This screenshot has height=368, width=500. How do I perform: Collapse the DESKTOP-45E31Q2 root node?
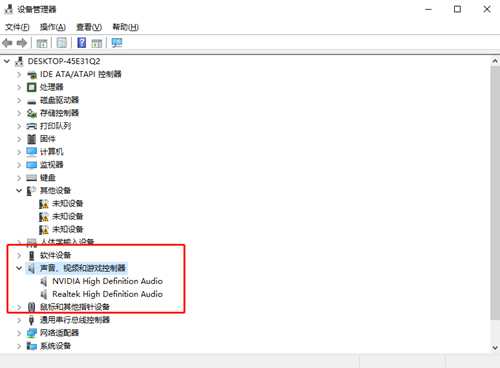(7, 61)
